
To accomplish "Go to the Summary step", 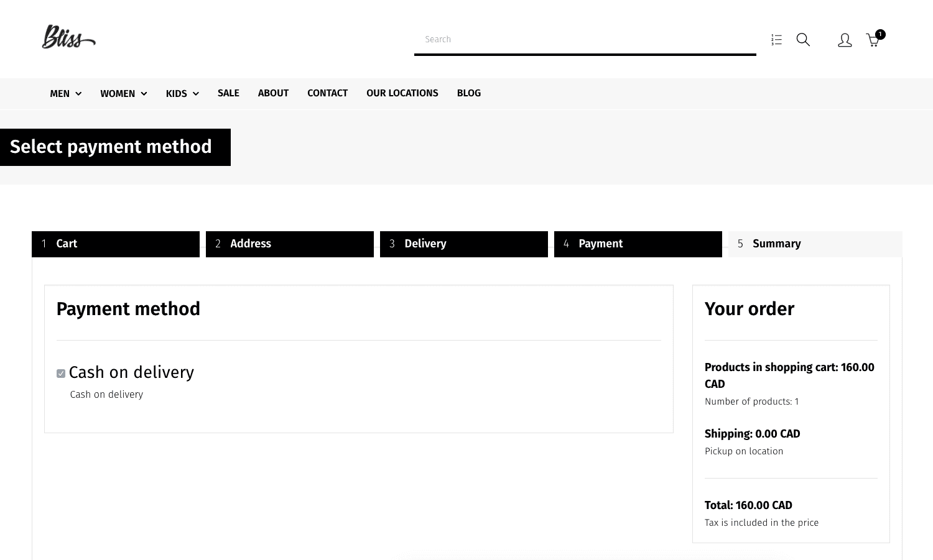I will pyautogui.click(x=815, y=244).
